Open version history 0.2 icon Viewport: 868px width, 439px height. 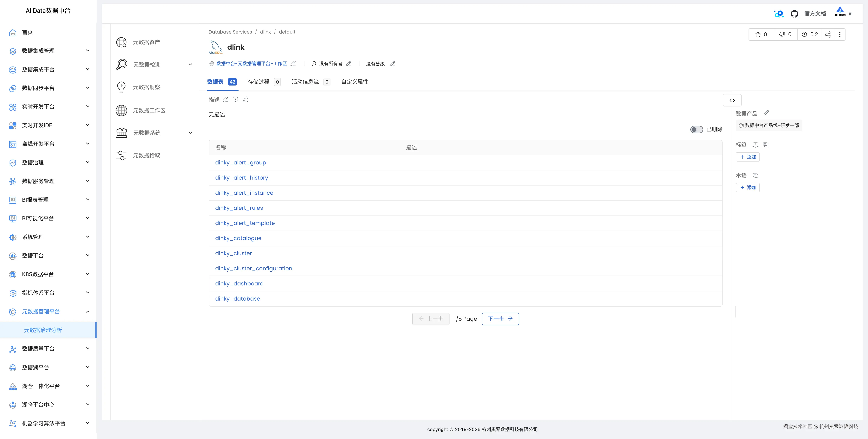click(x=809, y=34)
